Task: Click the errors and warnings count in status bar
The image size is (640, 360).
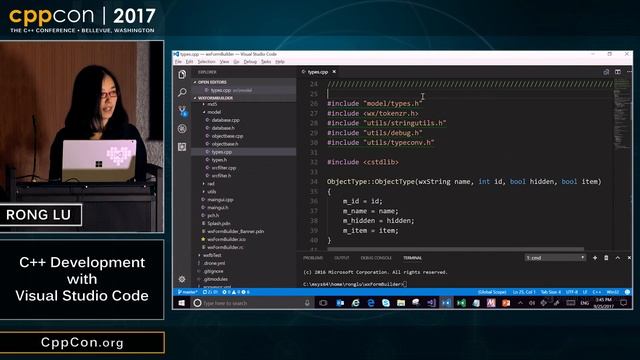Action: pos(236,292)
